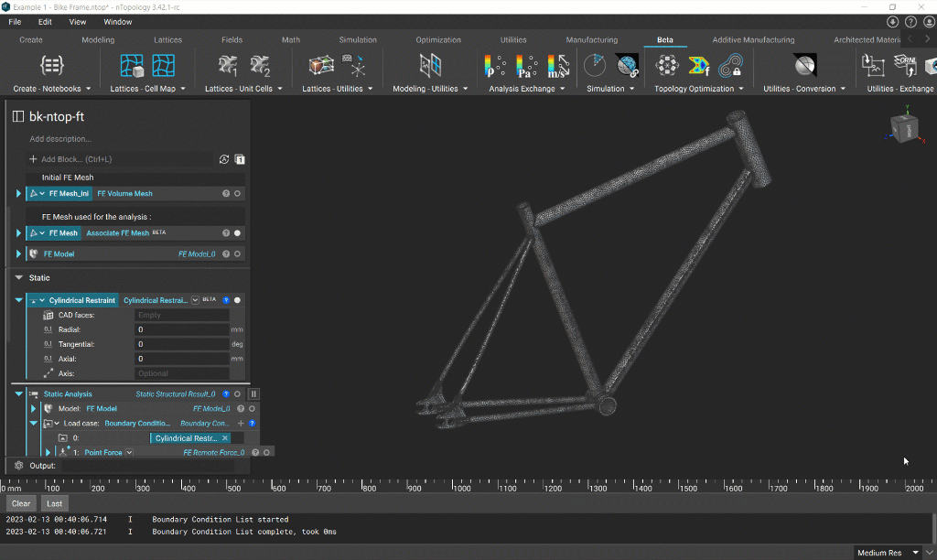Open the user account icon top right
Screen dimensions: 937x560
(x=930, y=22)
